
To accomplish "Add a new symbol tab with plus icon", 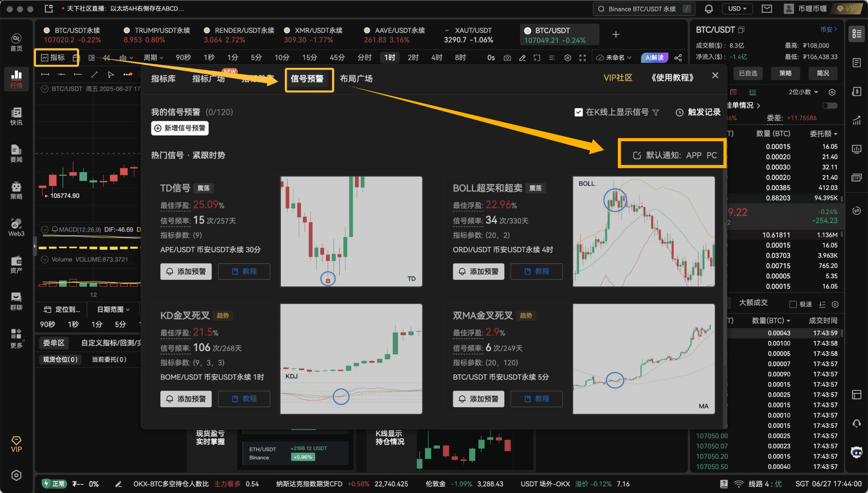I will 616,34.
